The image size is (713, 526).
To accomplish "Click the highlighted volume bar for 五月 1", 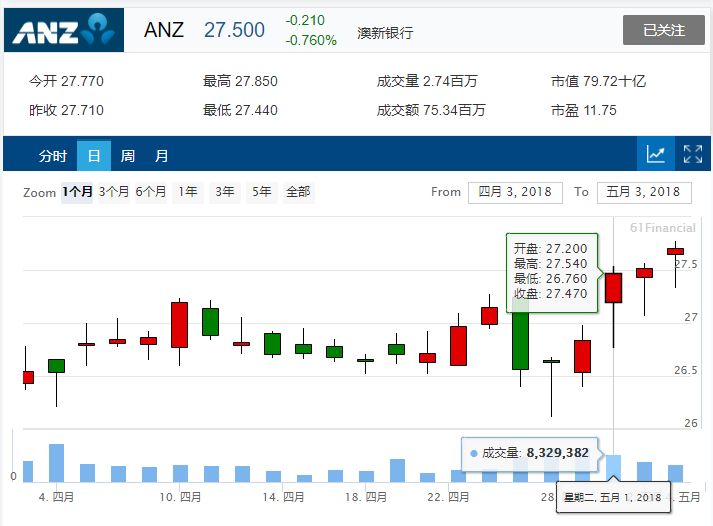I will (613, 468).
